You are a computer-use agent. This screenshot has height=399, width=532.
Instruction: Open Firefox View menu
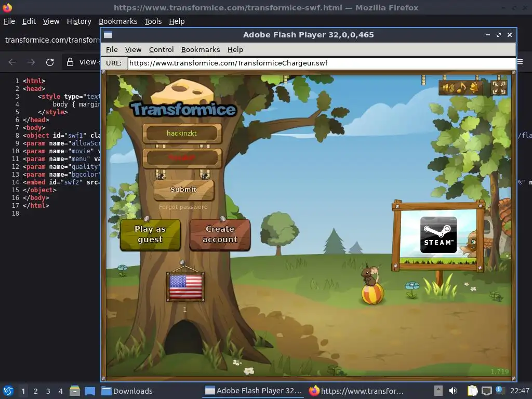(51, 21)
